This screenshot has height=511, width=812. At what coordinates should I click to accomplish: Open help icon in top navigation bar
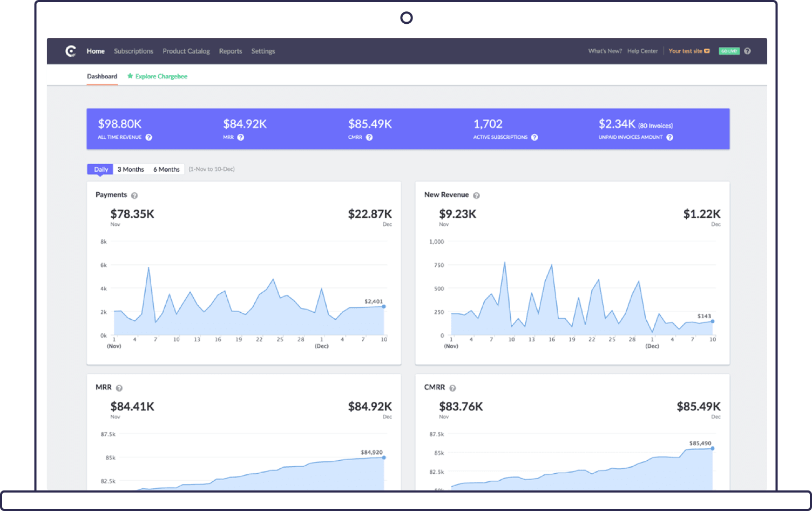(747, 51)
